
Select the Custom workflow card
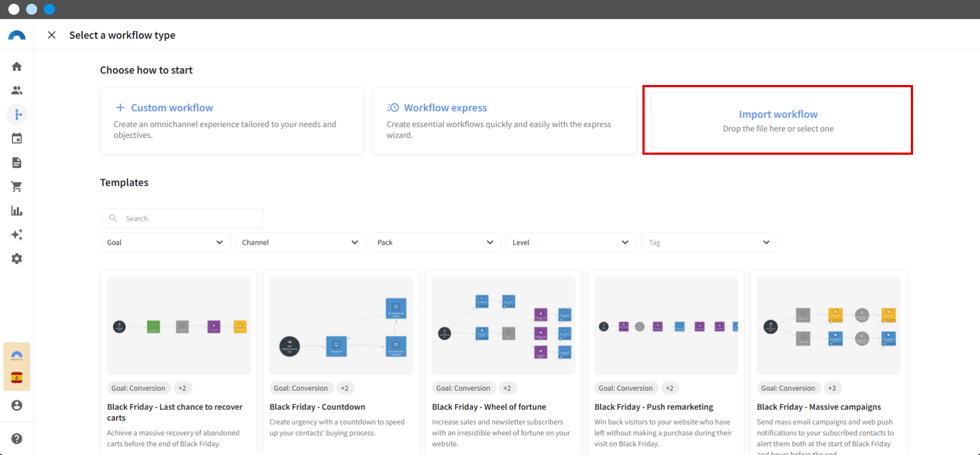232,120
